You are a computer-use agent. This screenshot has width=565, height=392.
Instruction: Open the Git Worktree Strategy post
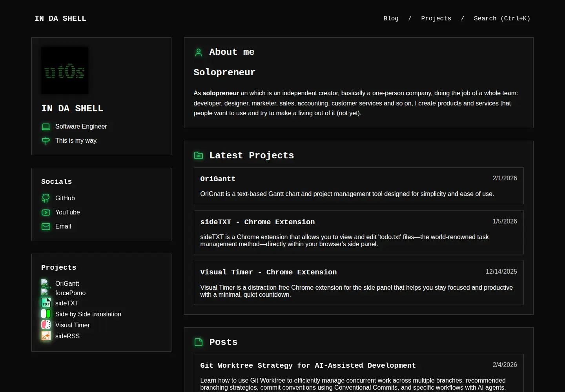coord(359,373)
